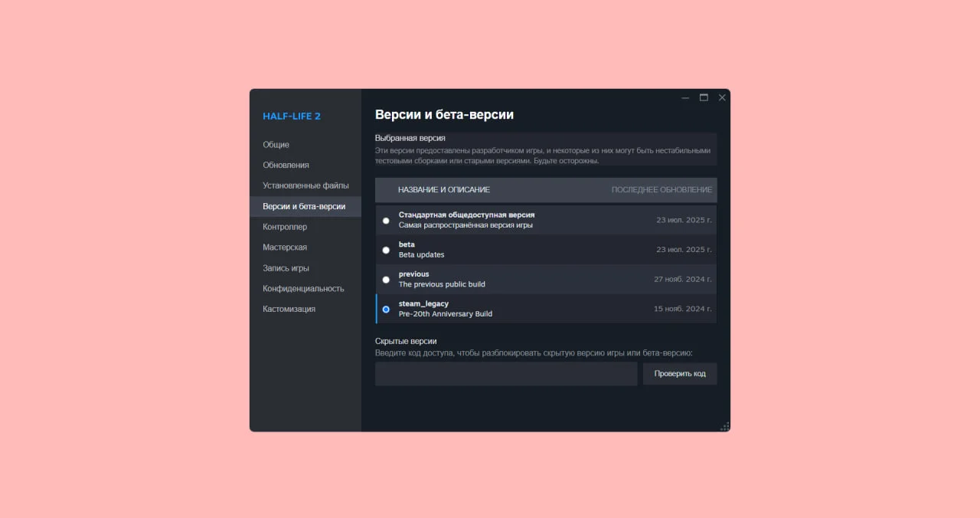980x518 pixels.
Task: Click the Pre-20th Anniversary Build description
Action: (x=446, y=314)
